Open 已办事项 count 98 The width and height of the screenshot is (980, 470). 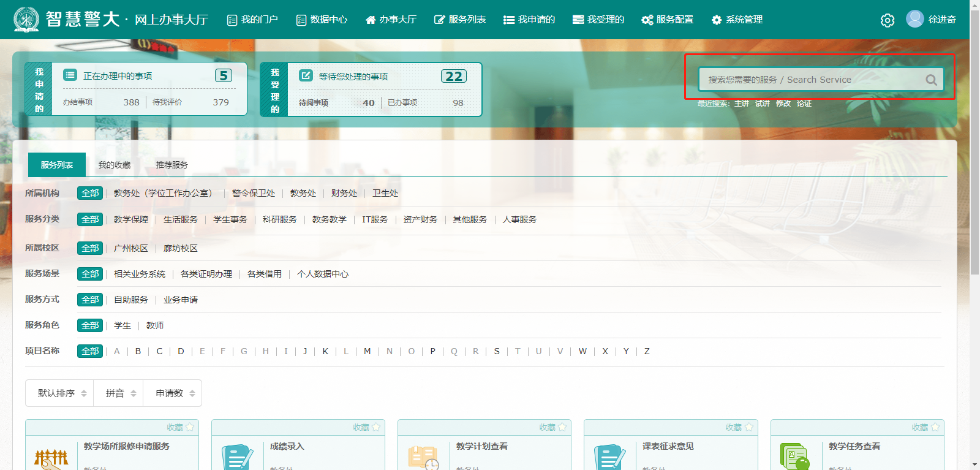click(x=458, y=103)
